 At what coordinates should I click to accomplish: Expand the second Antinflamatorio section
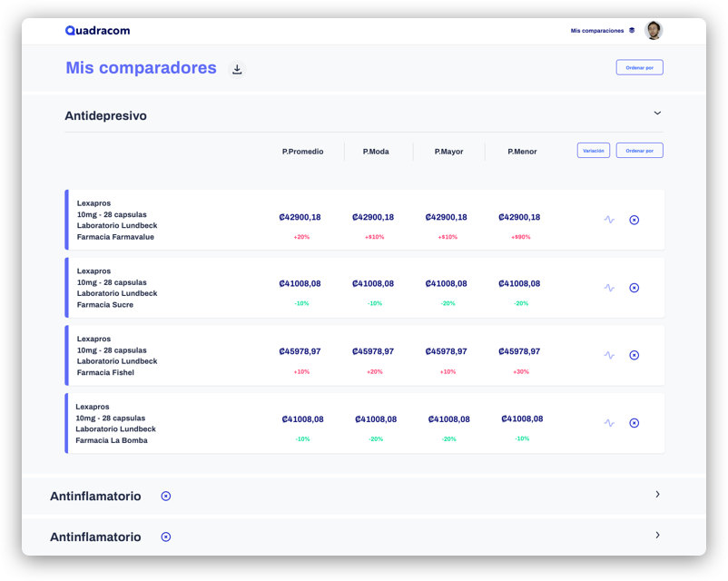click(657, 536)
